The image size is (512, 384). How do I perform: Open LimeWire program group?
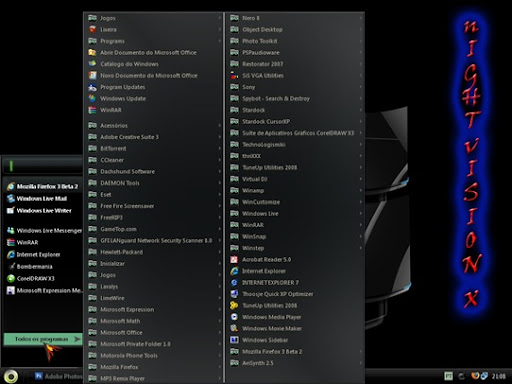(154, 298)
